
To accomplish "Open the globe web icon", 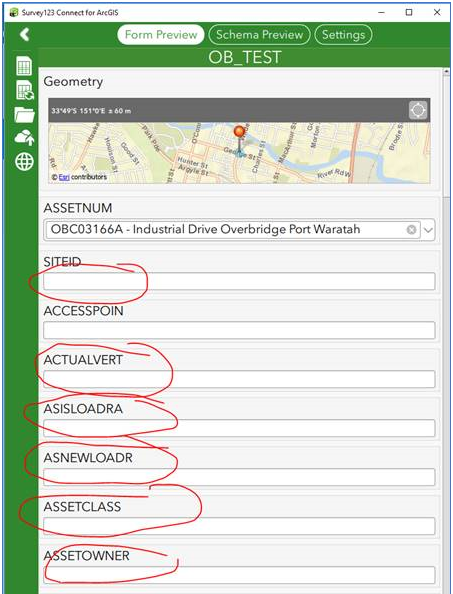I will coord(24,162).
